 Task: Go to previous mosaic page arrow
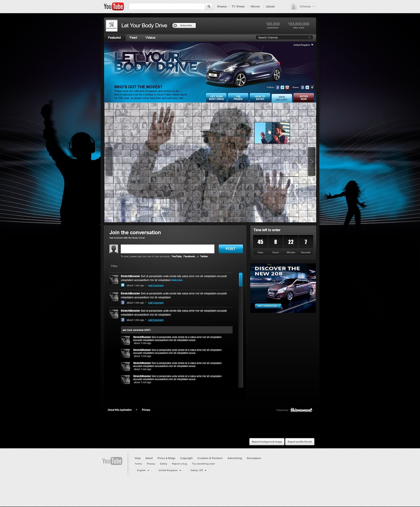click(109, 161)
